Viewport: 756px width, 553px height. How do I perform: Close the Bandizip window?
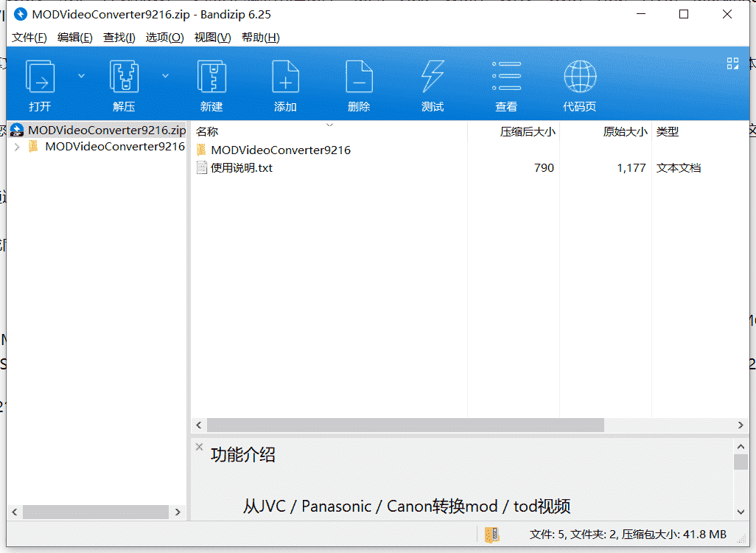(x=727, y=15)
